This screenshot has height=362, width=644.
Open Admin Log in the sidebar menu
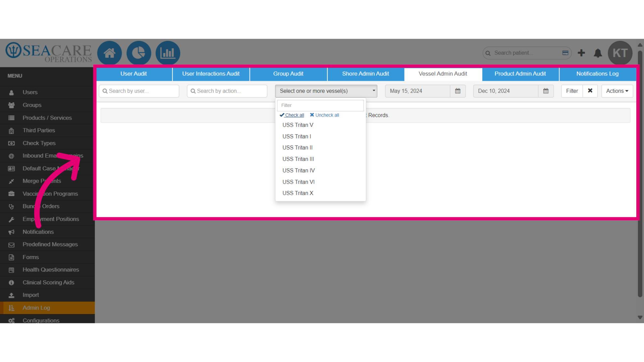(x=47, y=308)
